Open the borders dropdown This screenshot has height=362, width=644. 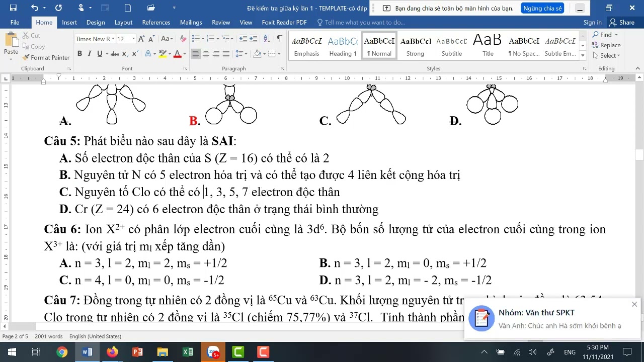point(279,54)
